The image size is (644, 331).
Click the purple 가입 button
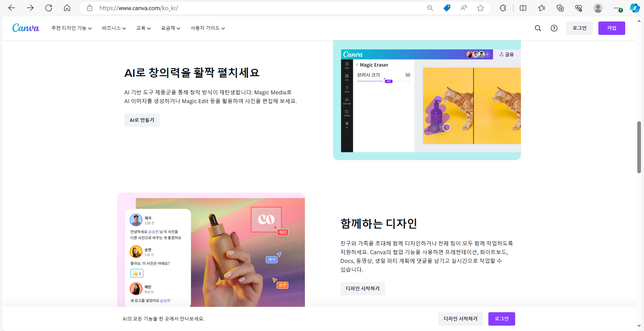pyautogui.click(x=612, y=28)
